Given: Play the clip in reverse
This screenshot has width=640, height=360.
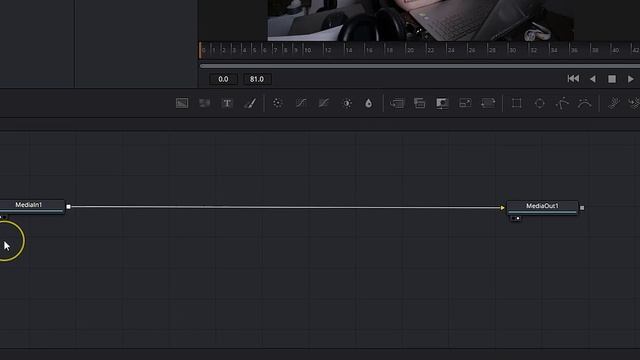Looking at the screenshot, I should click(x=593, y=79).
